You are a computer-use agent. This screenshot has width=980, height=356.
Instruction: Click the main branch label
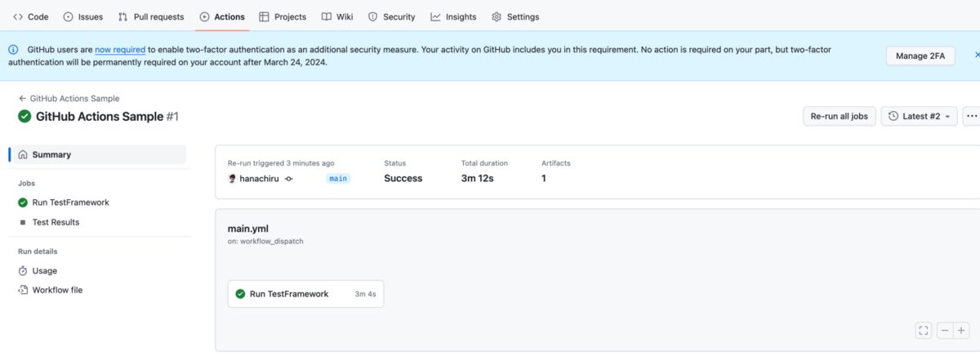[338, 178]
